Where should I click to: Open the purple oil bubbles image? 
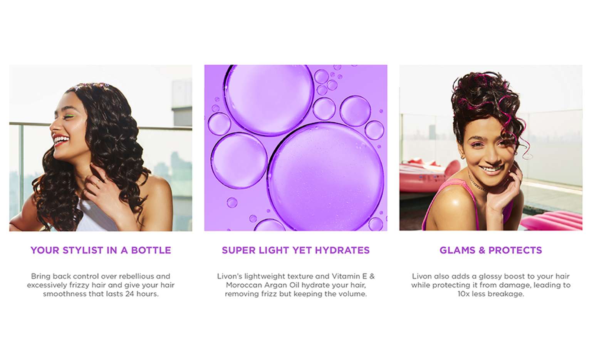point(295,148)
